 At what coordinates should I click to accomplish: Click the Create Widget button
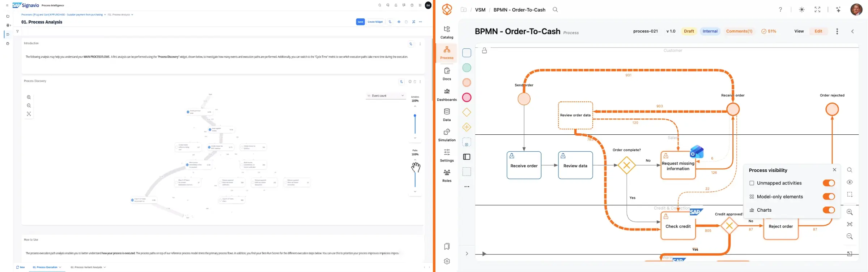[x=375, y=22]
